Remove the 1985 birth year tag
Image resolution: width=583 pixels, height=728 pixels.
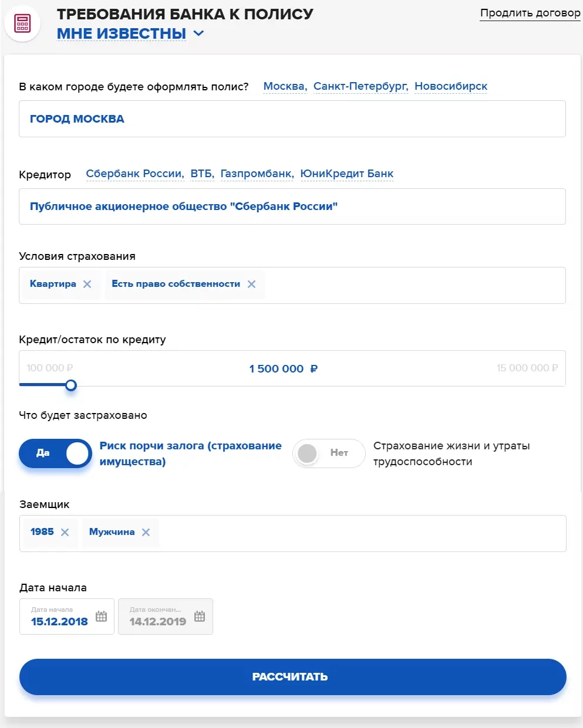[x=65, y=532]
